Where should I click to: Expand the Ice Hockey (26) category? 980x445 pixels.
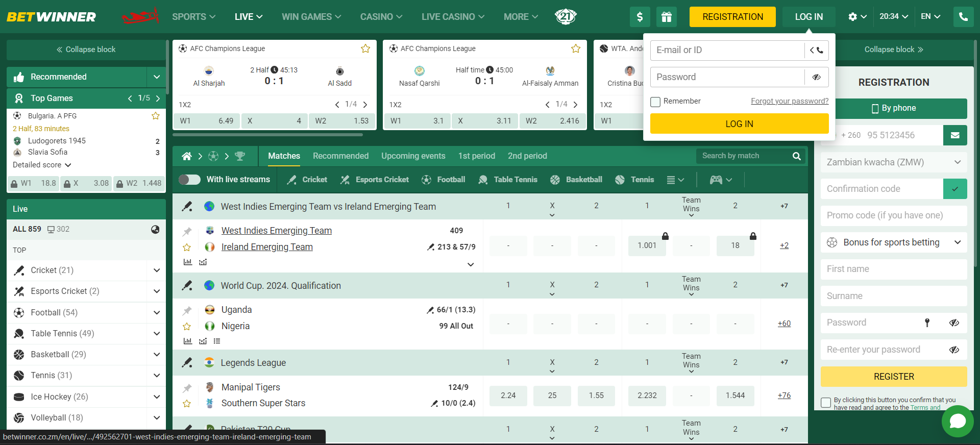[x=157, y=397]
